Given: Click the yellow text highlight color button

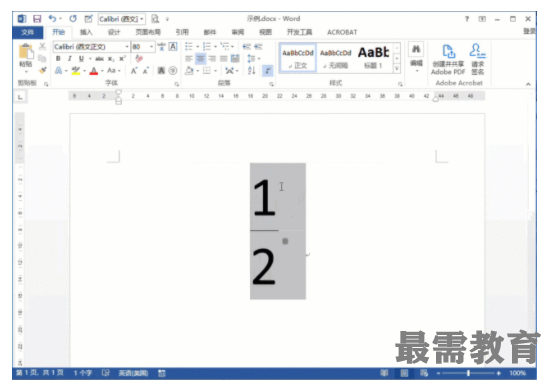Looking at the screenshot, I should 76,71.
